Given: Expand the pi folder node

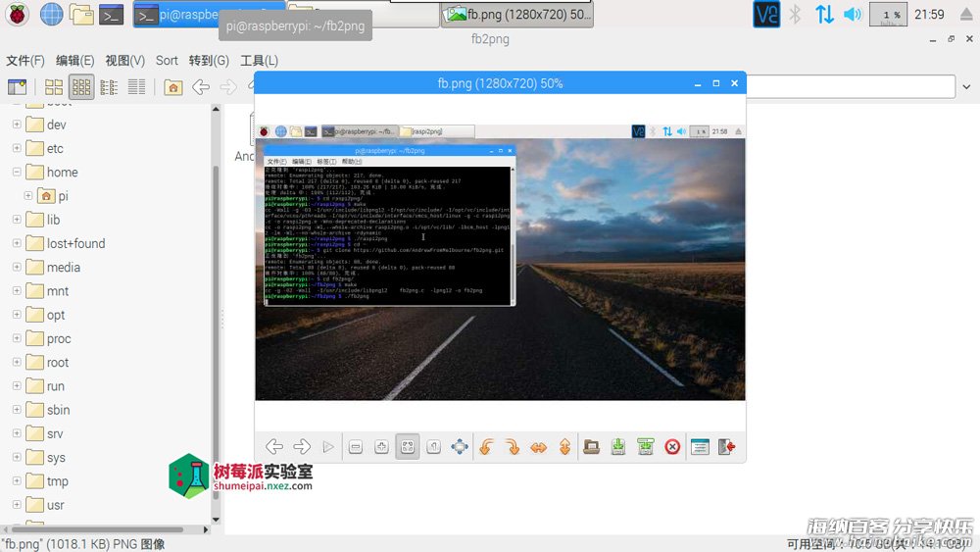Looking at the screenshot, I should coord(28,196).
